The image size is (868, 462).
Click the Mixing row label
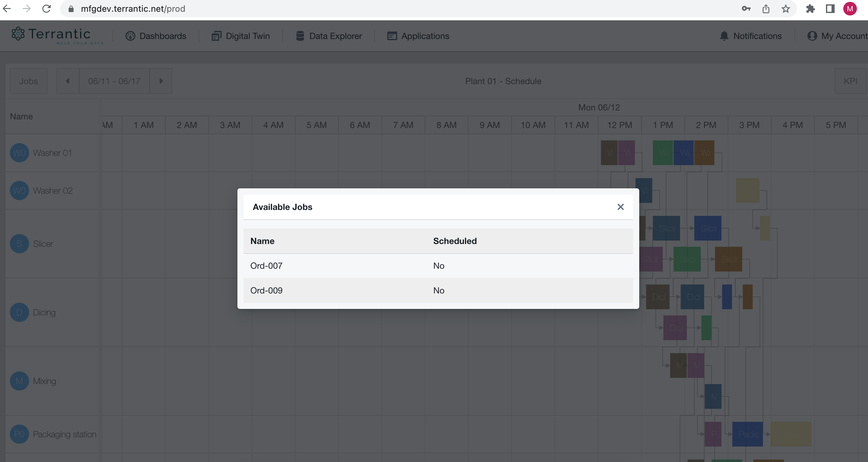pyautogui.click(x=45, y=381)
